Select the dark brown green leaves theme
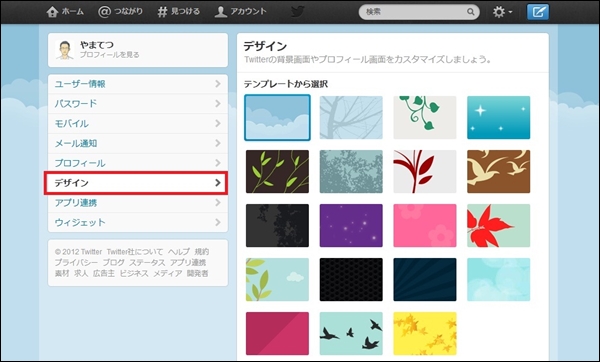This screenshot has height=362, width=600. [x=277, y=171]
